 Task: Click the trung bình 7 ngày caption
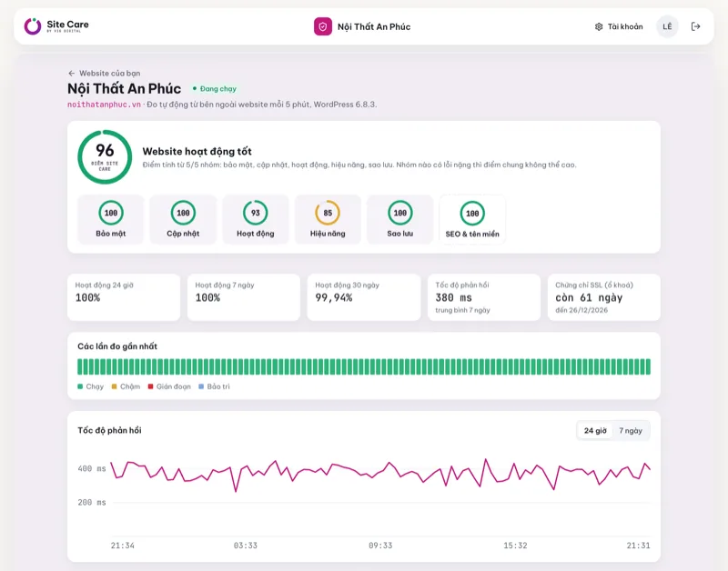tap(462, 310)
